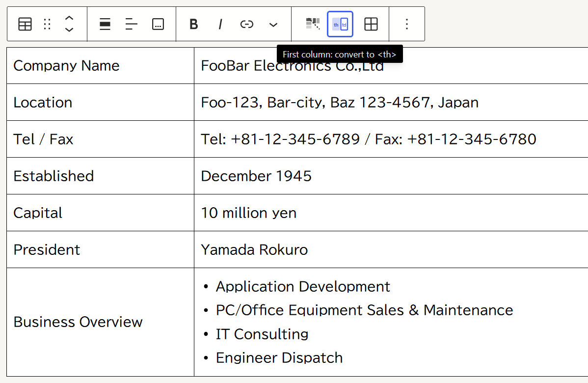Toggle italic formatting
The image size is (588, 383).
(x=220, y=24)
